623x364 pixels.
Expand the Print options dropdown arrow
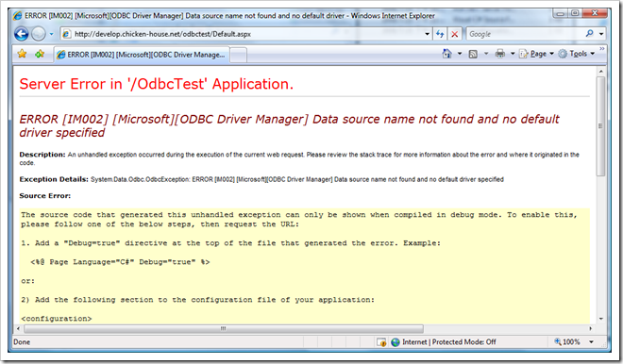513,54
